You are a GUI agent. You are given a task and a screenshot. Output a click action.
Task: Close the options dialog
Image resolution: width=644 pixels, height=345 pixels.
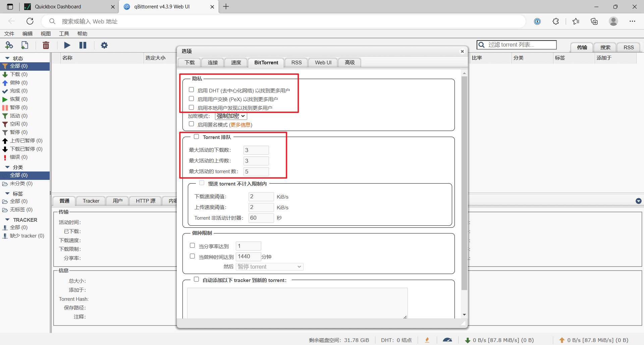tap(462, 51)
